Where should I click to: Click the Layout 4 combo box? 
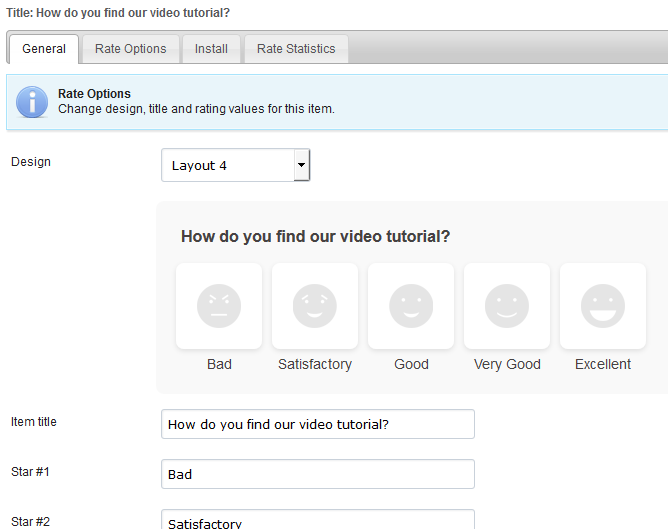tap(236, 165)
